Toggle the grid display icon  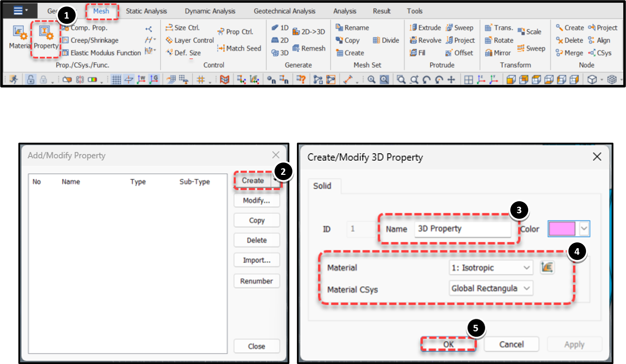coord(116,80)
